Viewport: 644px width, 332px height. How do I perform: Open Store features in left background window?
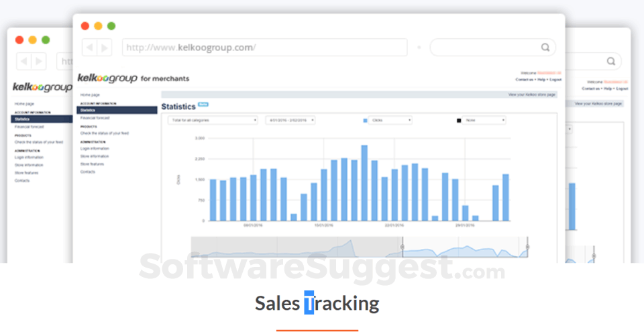click(x=26, y=173)
